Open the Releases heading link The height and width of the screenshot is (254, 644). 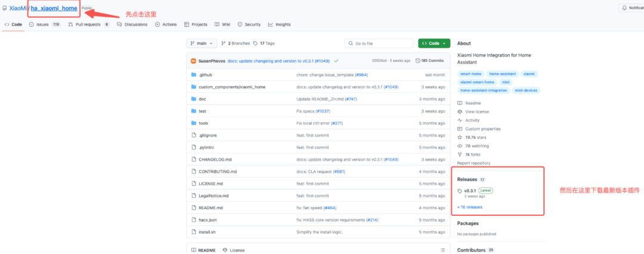(x=471, y=179)
